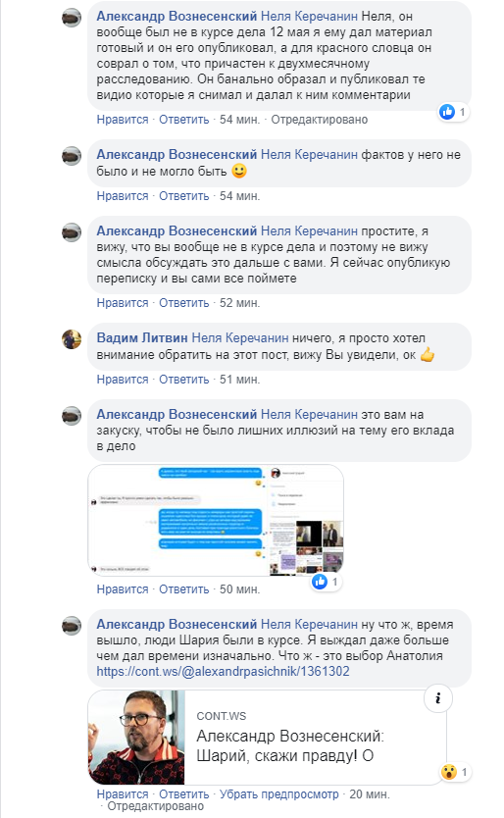Image resolution: width=504 pixels, height=818 pixels.
Task: Click 'Убрать предпросмотр' on last comment
Action: click(x=279, y=794)
